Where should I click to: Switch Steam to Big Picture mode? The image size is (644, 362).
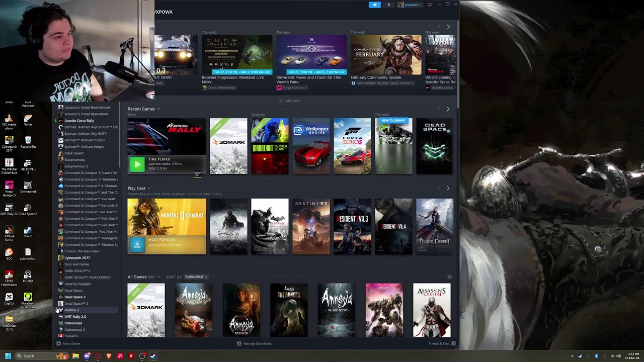(429, 5)
